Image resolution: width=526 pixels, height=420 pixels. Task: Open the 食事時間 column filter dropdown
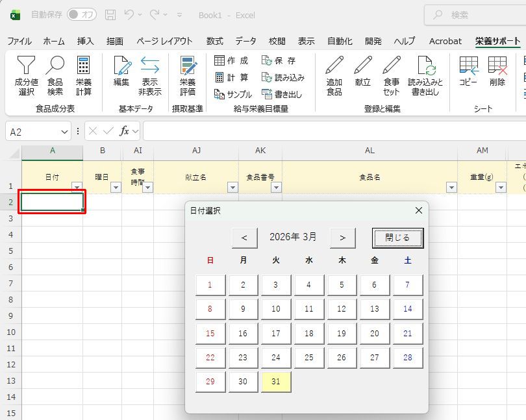pos(147,187)
